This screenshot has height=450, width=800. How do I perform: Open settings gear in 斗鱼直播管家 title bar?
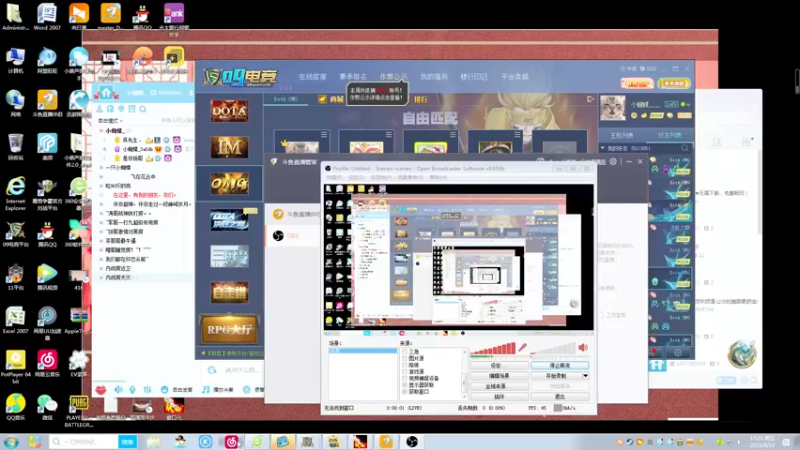pos(613,161)
